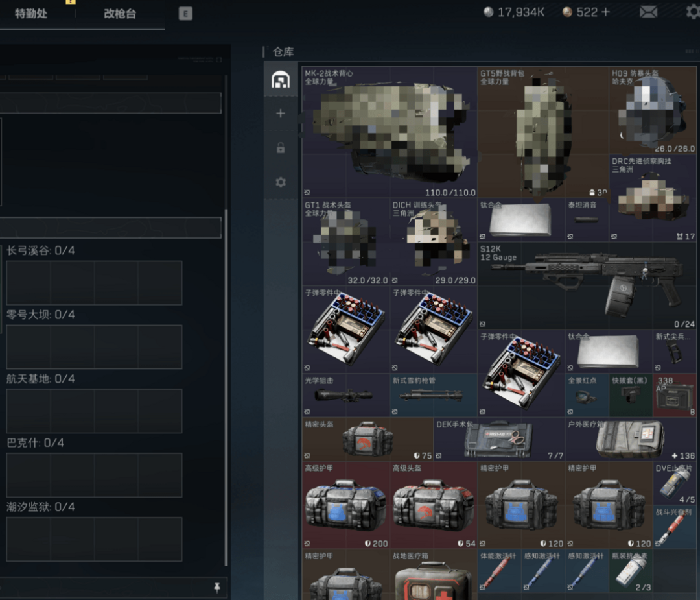Select the S12K 12 Gauge shotgun

tap(588, 285)
